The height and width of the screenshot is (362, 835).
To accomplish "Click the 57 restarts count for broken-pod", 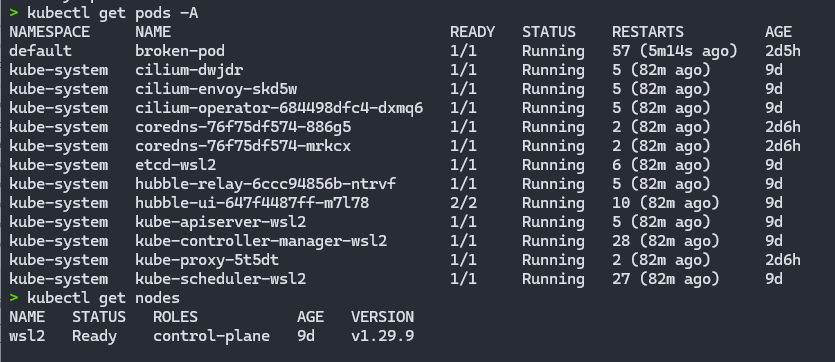I will click(621, 51).
